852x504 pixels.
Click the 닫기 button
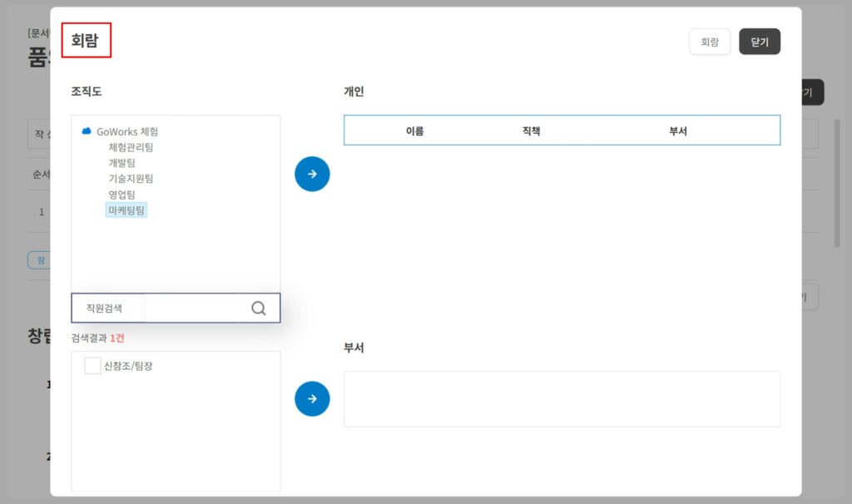pos(760,42)
